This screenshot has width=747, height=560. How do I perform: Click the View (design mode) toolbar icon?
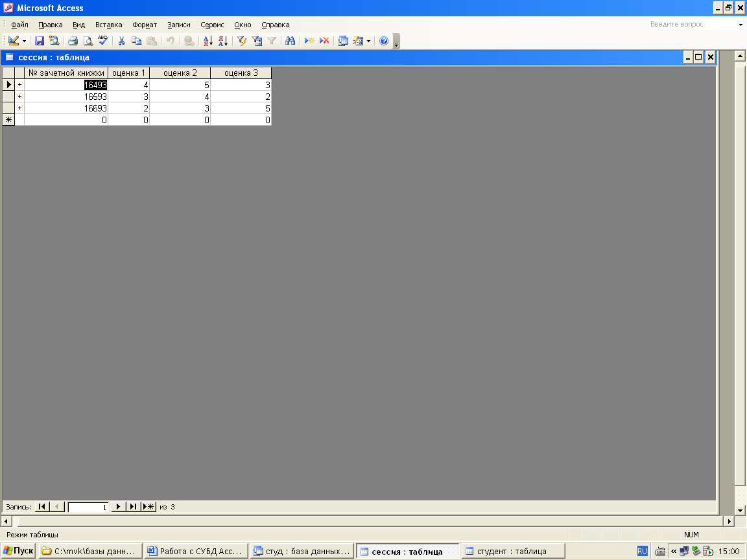pyautogui.click(x=14, y=41)
